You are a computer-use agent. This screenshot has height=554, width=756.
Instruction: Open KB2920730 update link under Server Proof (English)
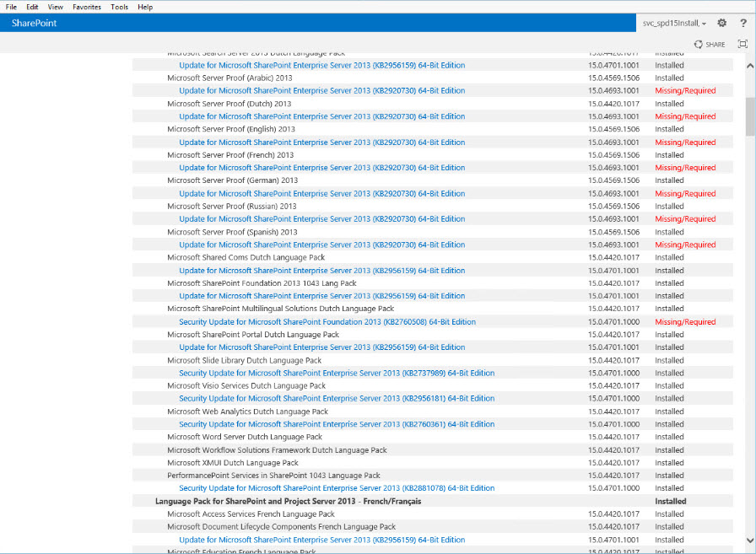coord(322,143)
